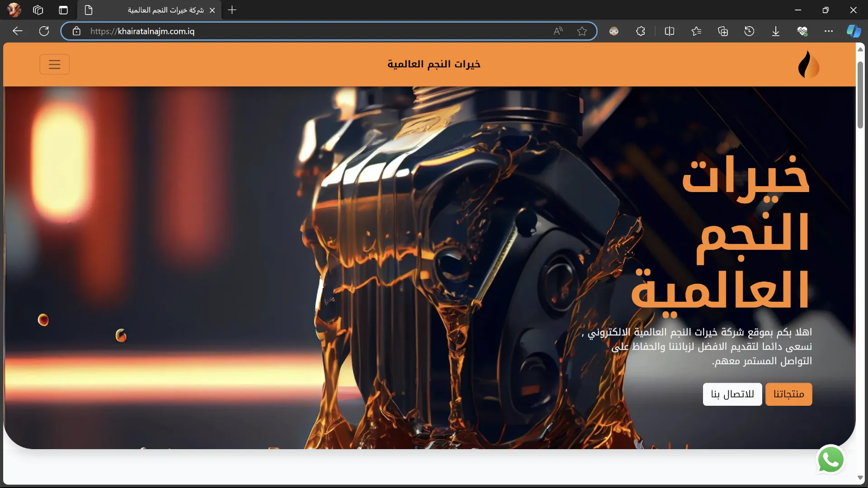Open the Copilot sidebar icon

[x=854, y=31]
